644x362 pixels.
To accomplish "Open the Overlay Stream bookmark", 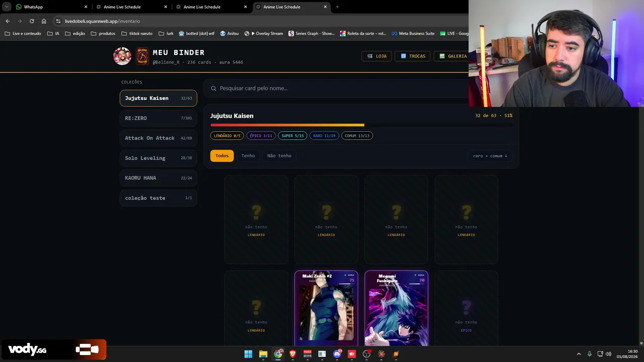I will [264, 34].
